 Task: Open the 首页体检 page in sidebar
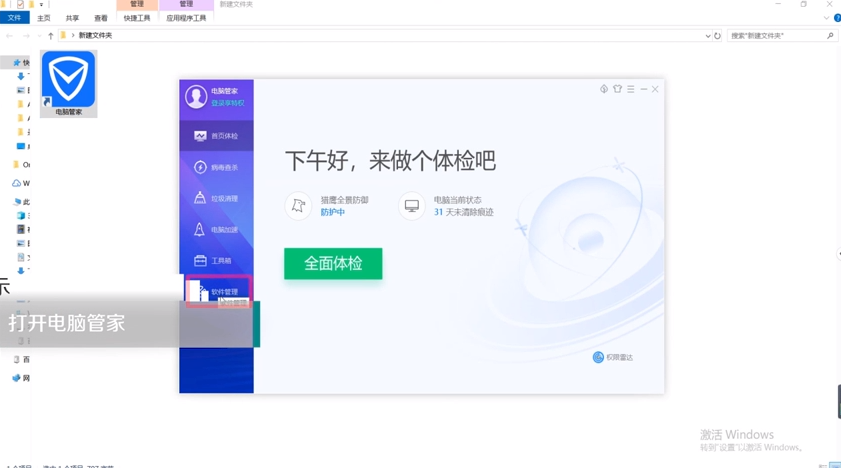tap(216, 136)
